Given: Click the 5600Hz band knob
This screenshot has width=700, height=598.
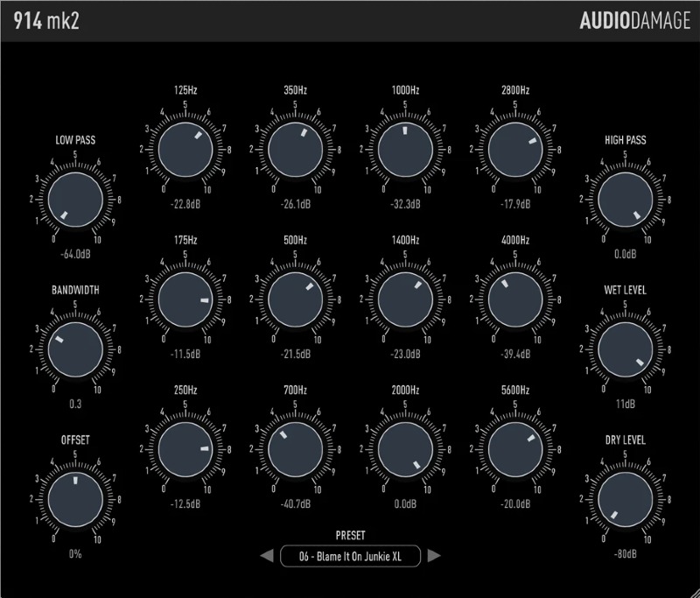Looking at the screenshot, I should pyautogui.click(x=515, y=450).
